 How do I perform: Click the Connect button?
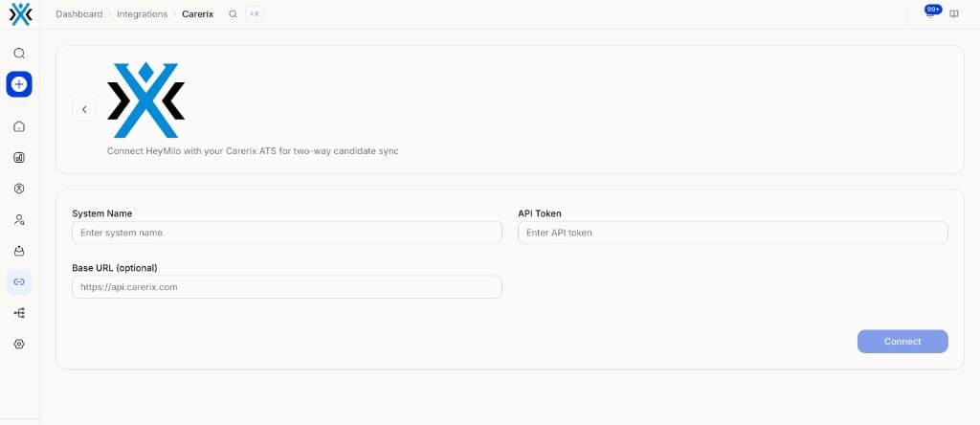[902, 342]
